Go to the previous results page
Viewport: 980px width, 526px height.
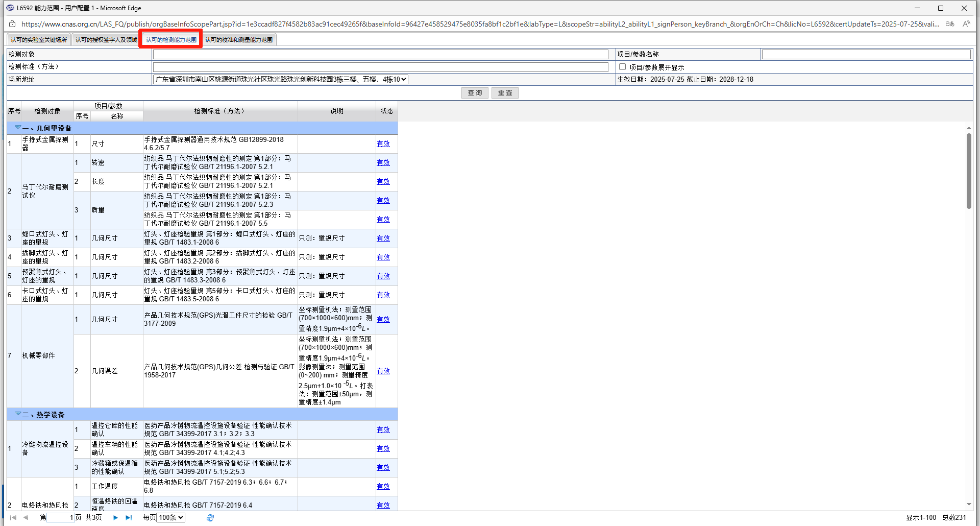coord(26,517)
